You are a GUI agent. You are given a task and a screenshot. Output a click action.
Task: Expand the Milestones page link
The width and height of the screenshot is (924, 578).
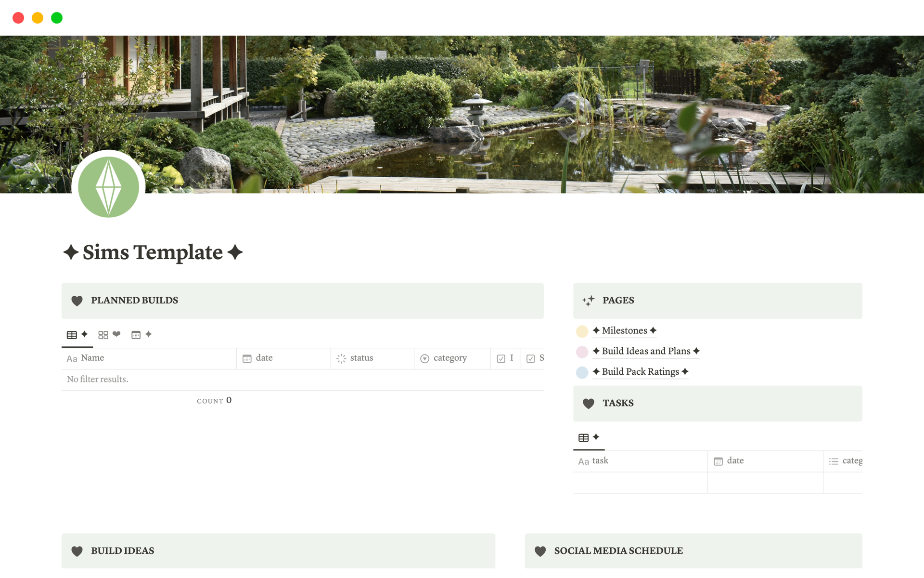point(625,330)
